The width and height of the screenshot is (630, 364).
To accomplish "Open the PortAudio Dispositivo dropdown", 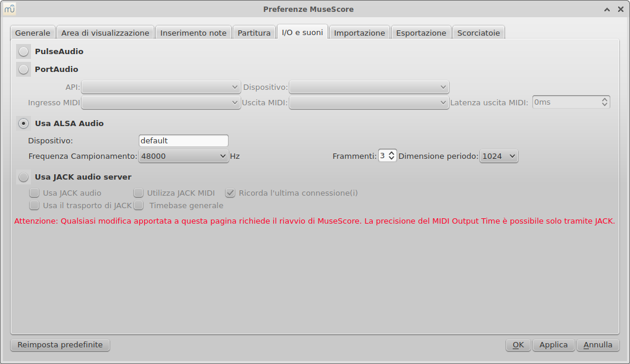I will [369, 87].
